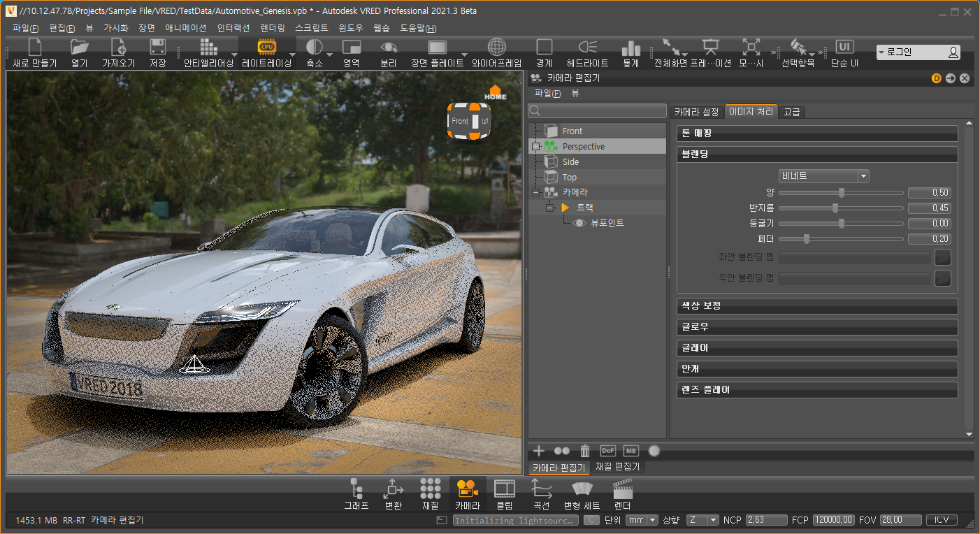Open the Headlight toolbar icon

point(587,48)
